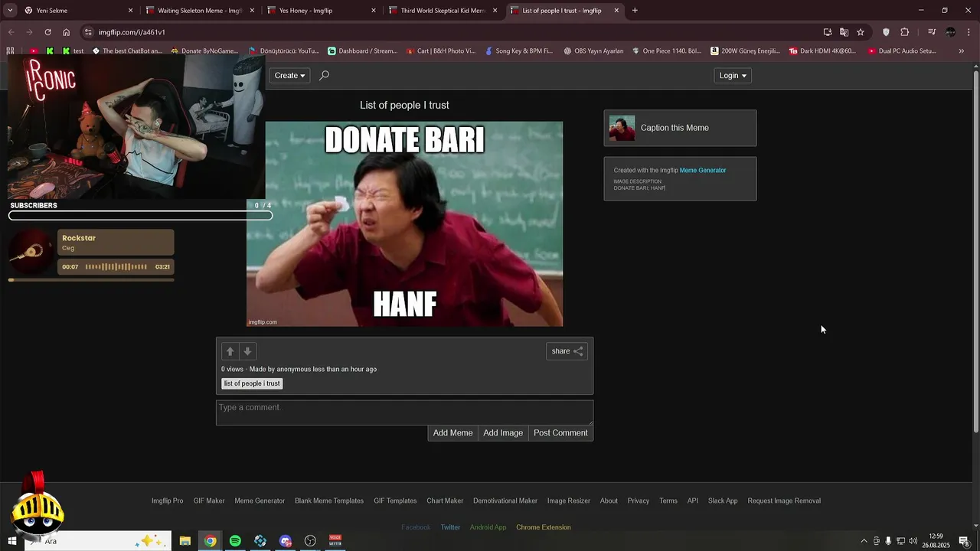Open the Dark HDMI 4K@60 bookmark
This screenshot has width=980, height=551.
point(822,51)
